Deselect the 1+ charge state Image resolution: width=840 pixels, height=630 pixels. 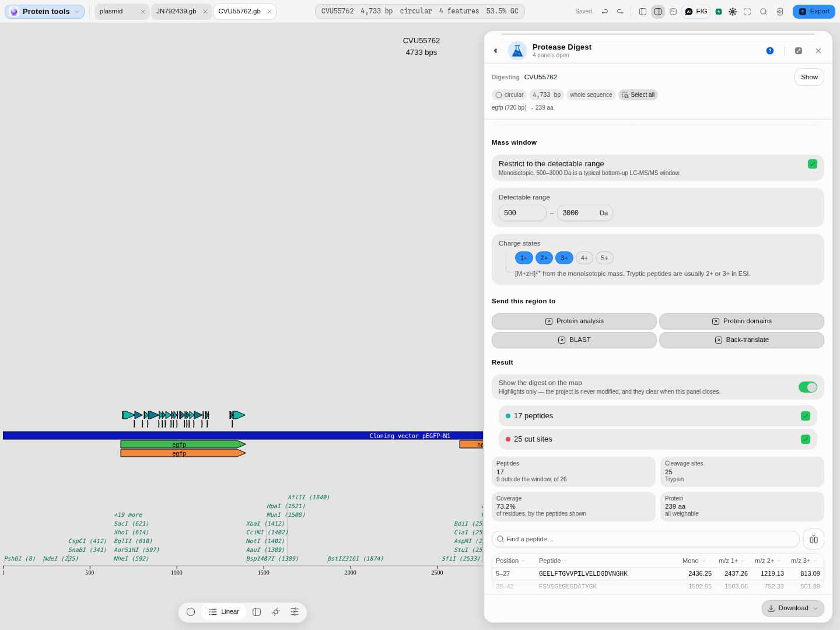coord(524,258)
